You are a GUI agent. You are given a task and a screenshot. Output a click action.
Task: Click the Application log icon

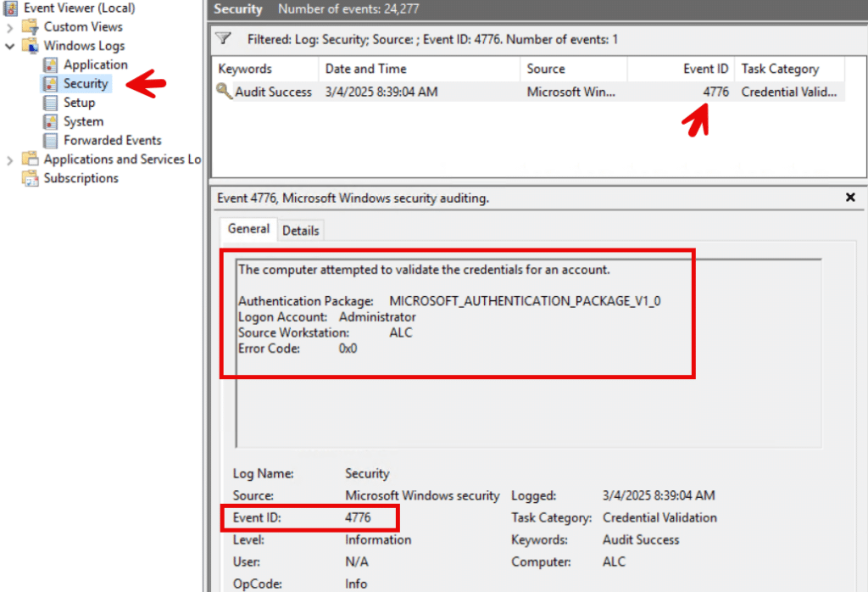[x=50, y=64]
